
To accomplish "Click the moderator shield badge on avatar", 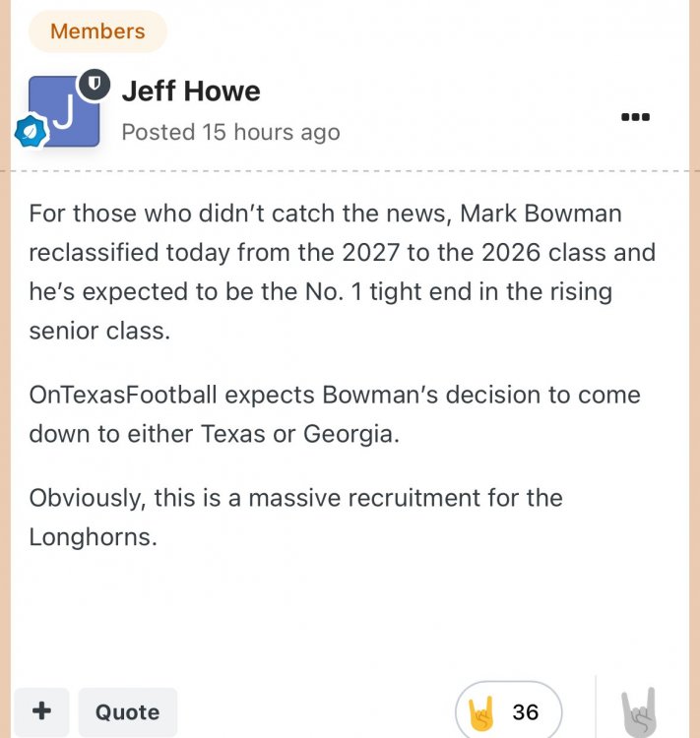I will [x=94, y=86].
